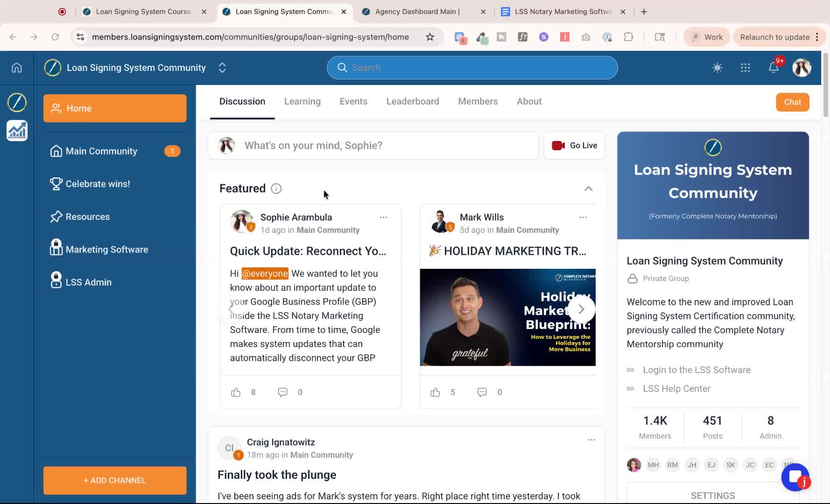Screen dimensions: 830x504
Task: Switch to the Leaderboard tab
Action: tap(413, 101)
